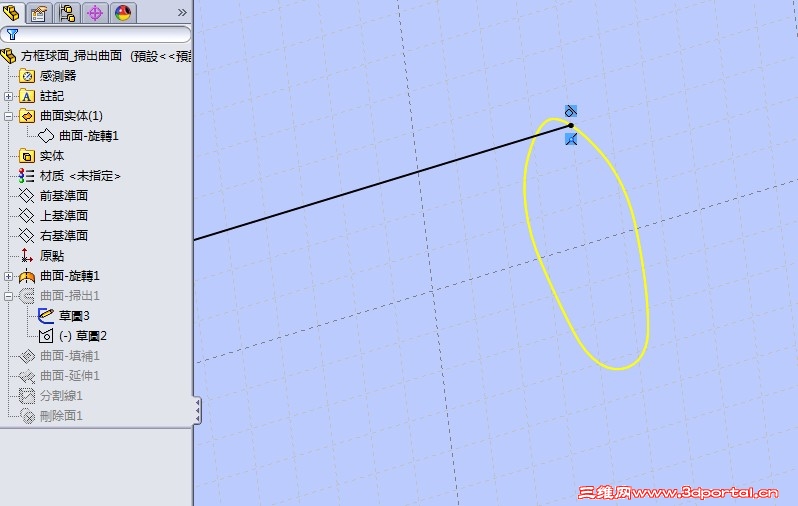798x506 pixels.
Task: Select the suppressed 曲面-填補1 feature
Action: [x=70, y=355]
